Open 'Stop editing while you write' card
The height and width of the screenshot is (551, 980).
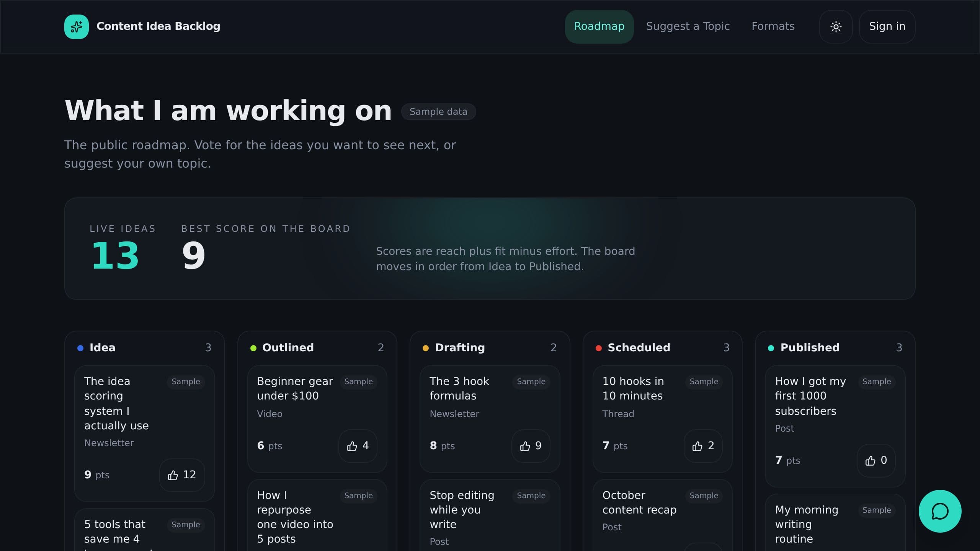coord(490,516)
